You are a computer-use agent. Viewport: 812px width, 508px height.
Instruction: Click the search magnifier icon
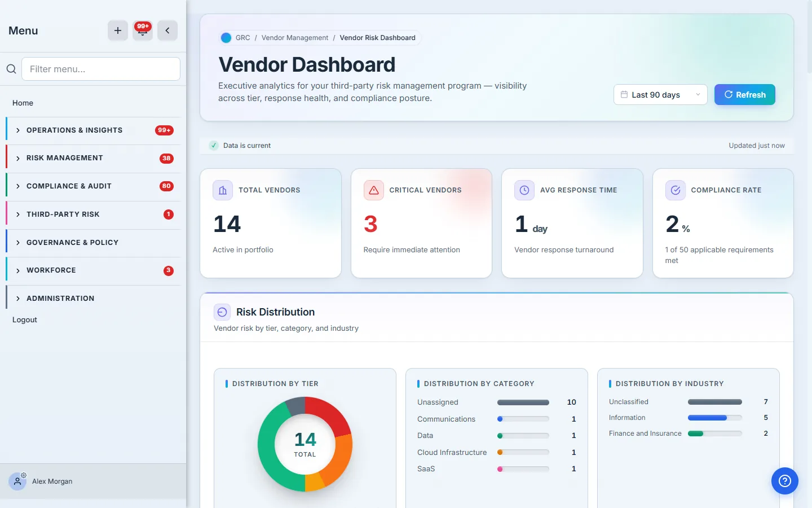pos(11,69)
